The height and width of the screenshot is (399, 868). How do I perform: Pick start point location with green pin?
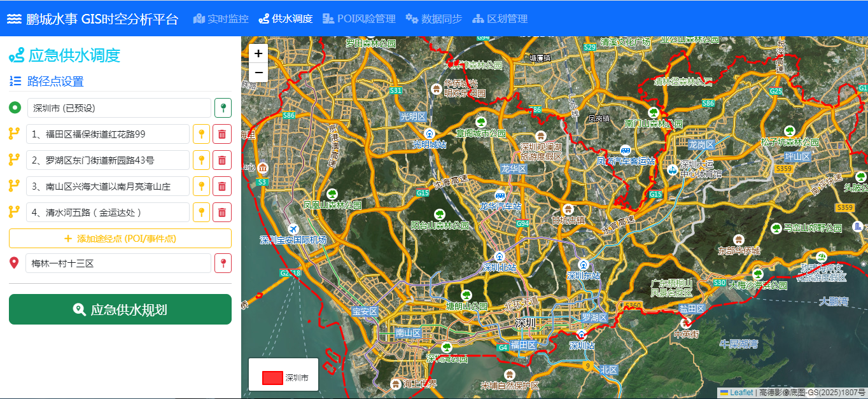[223, 108]
